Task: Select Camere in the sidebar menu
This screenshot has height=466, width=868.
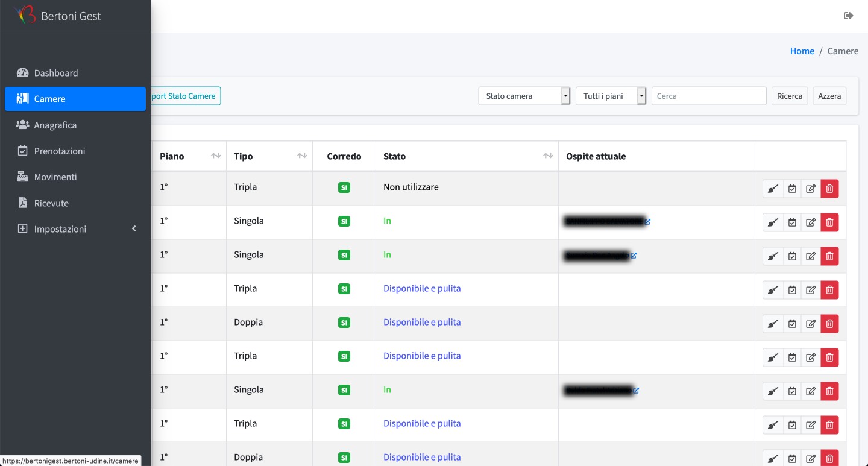Action: click(x=75, y=99)
